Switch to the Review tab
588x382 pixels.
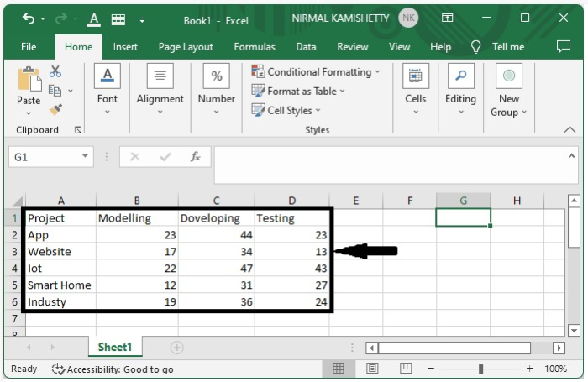pyautogui.click(x=353, y=47)
